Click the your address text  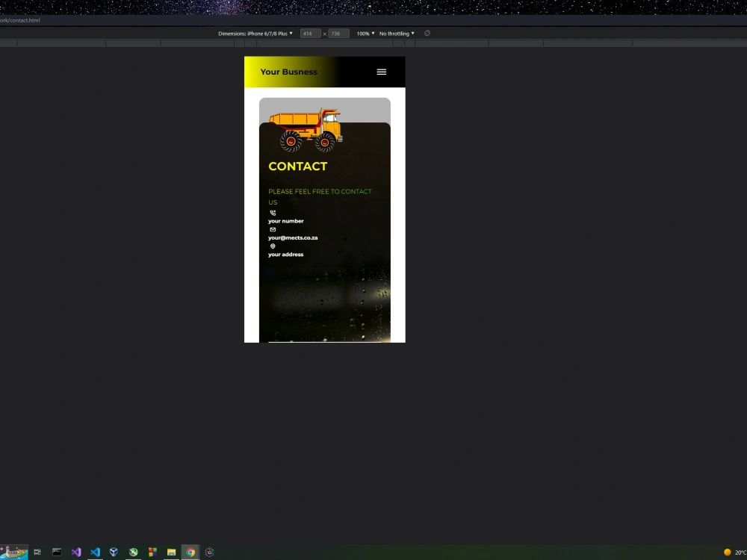286,255
